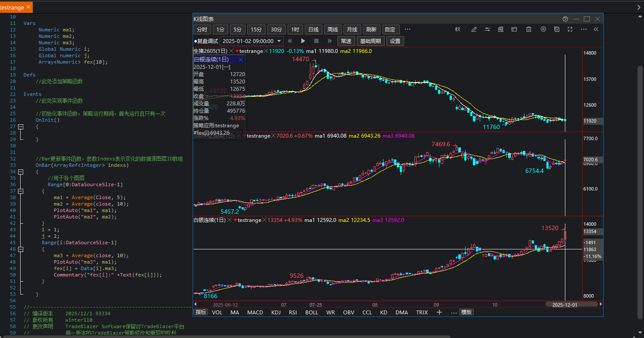Open the replay date-time dropdown
The width and height of the screenshot is (644, 338).
point(279,41)
